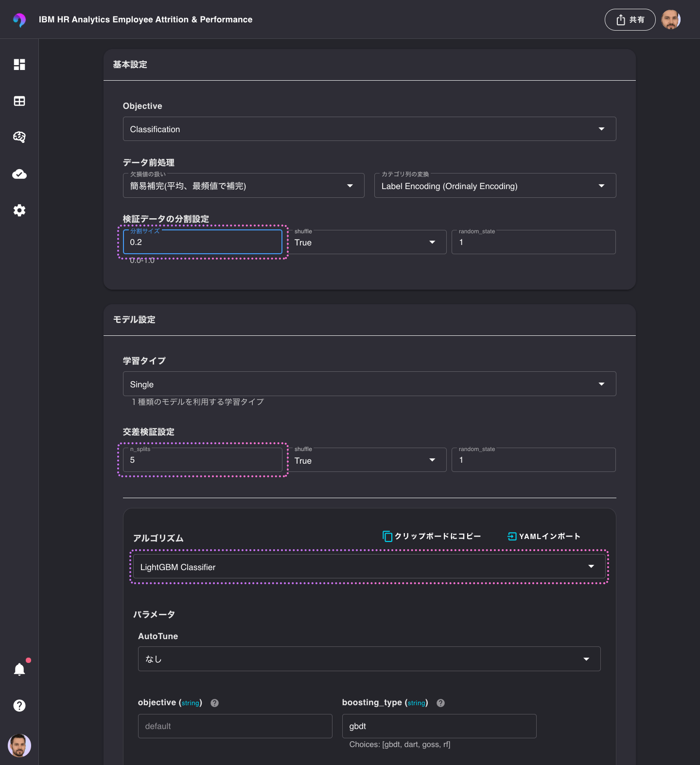This screenshot has height=765, width=700.
Task: Focus random_state field under 検証データの分割設定
Action: coord(534,242)
